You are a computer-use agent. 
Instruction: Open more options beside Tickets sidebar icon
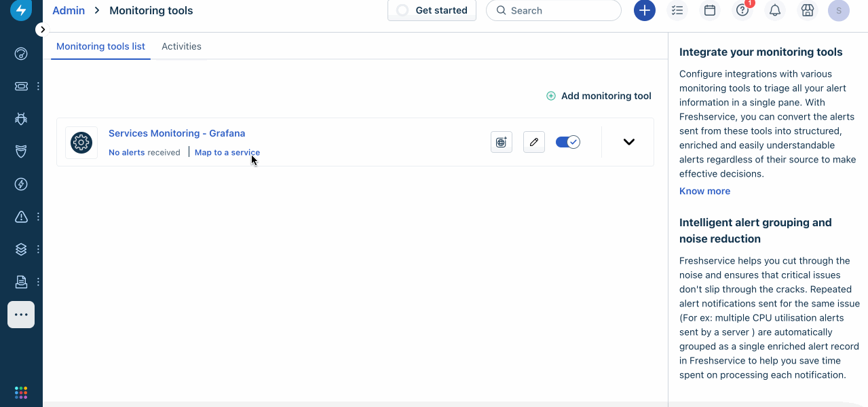39,86
